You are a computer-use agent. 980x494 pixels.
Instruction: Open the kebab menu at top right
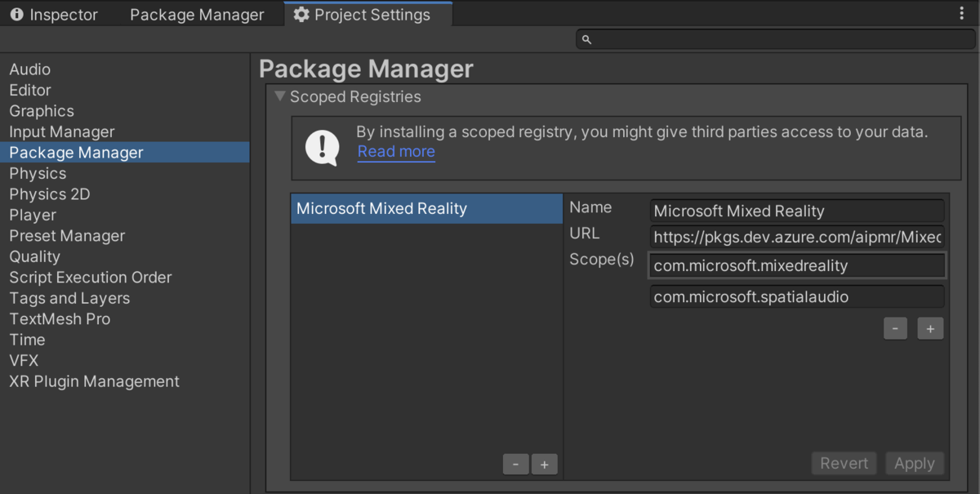point(961,14)
